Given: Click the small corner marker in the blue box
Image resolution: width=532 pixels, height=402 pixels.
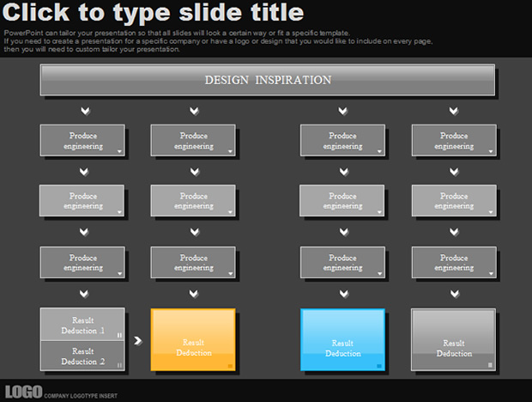Looking at the screenshot, I should (x=378, y=365).
